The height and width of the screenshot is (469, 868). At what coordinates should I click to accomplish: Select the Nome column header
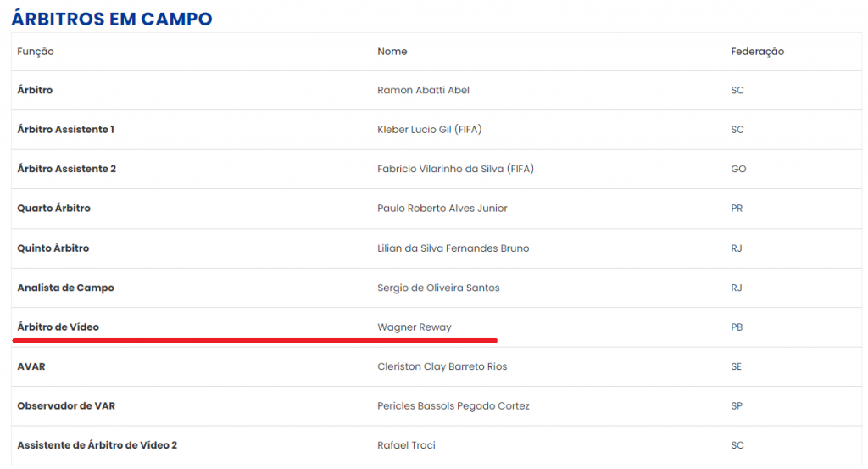pyautogui.click(x=392, y=52)
